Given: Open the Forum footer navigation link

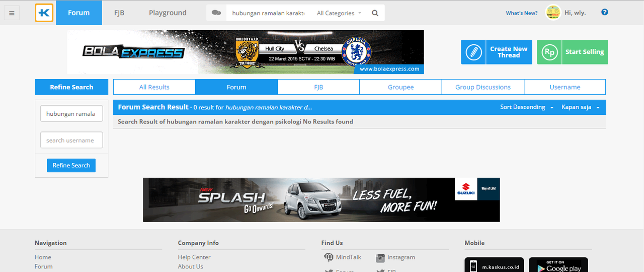Looking at the screenshot, I should [43, 266].
